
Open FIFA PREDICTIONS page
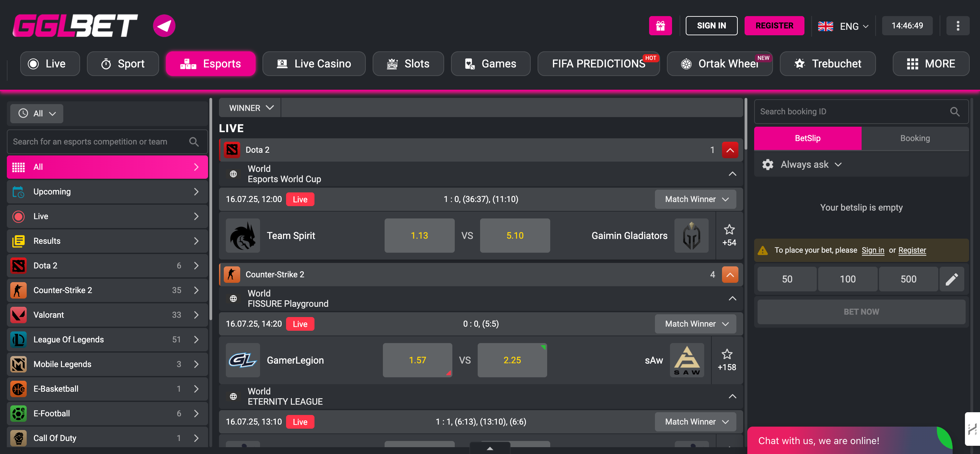(x=598, y=64)
